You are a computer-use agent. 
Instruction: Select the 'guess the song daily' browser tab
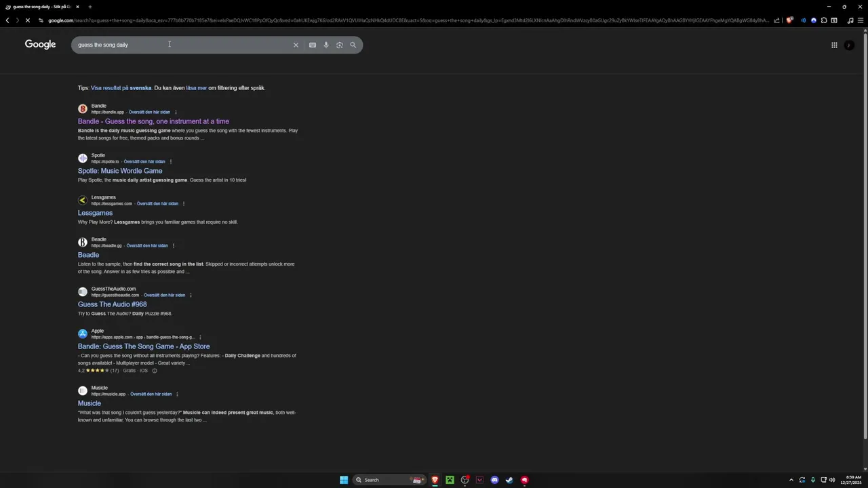tap(42, 7)
